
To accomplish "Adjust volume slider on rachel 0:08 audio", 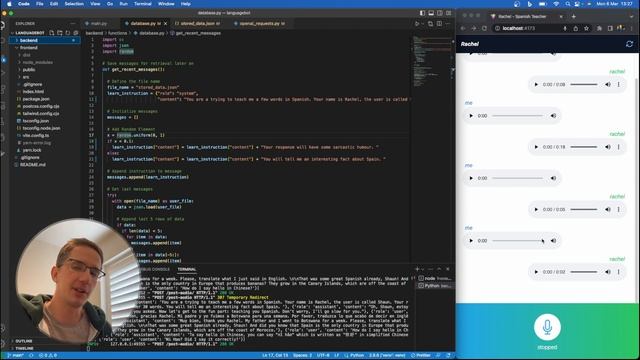I will [584, 84].
